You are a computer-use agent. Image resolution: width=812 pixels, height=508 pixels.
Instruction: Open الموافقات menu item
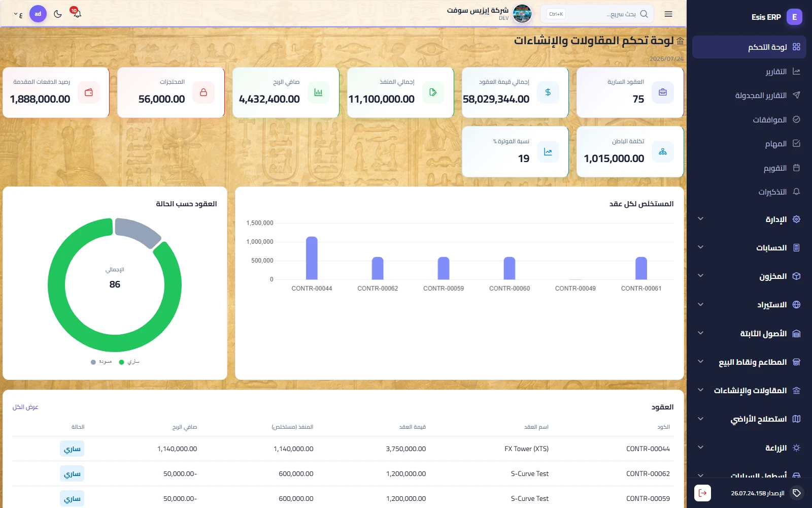pos(749,119)
